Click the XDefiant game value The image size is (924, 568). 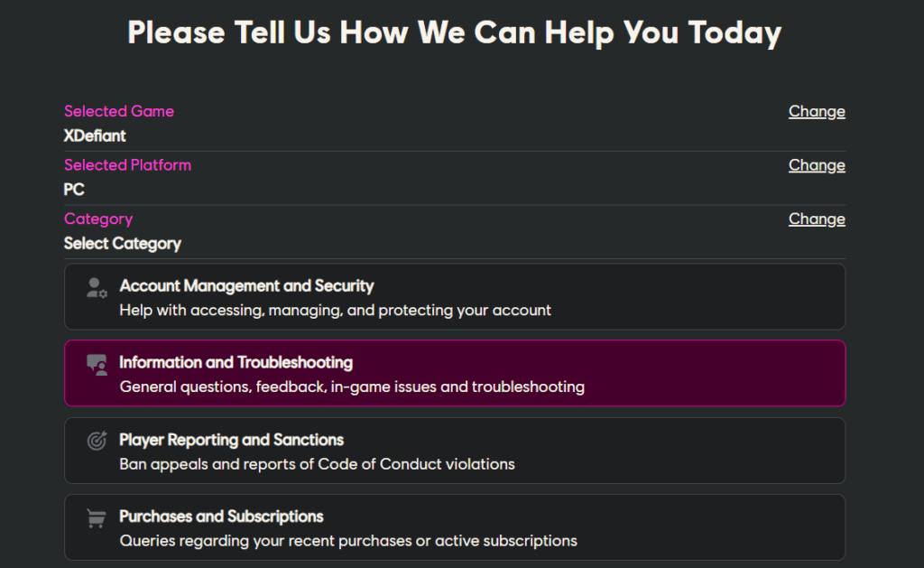pos(95,135)
